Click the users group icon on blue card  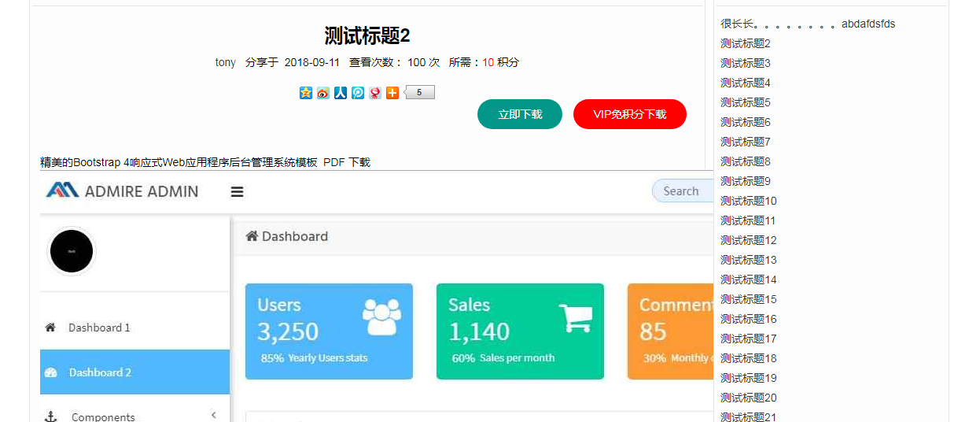click(382, 316)
